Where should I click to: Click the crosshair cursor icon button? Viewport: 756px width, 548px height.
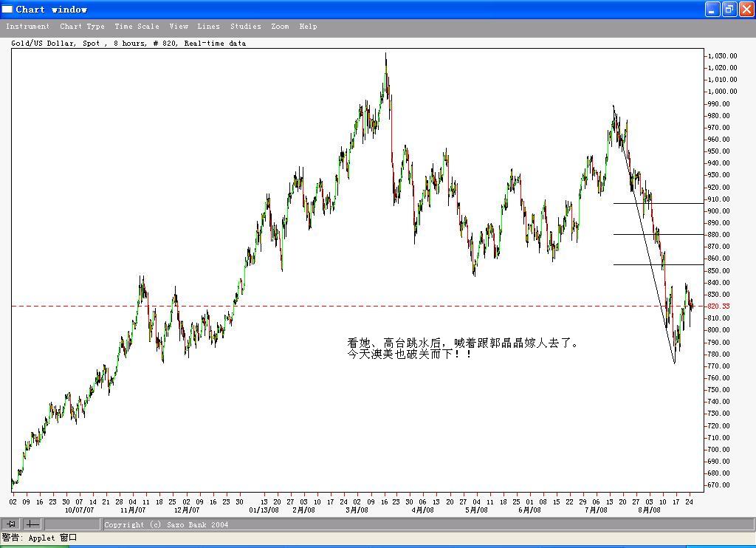point(32,524)
